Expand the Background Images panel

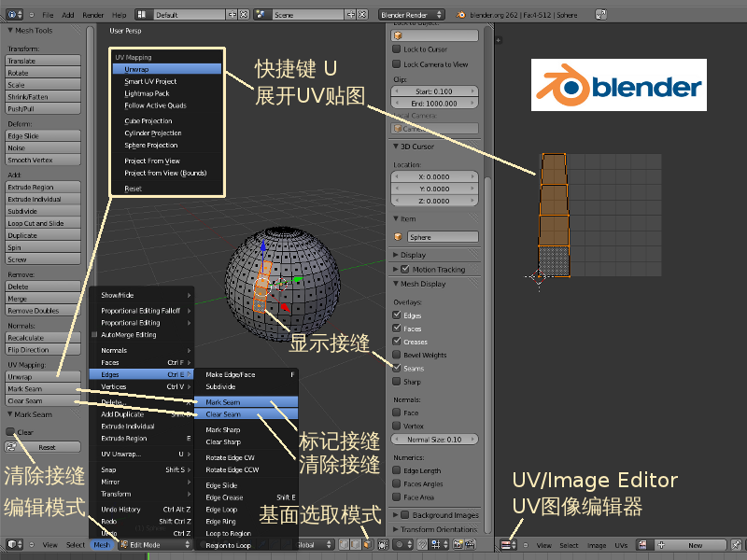(395, 515)
